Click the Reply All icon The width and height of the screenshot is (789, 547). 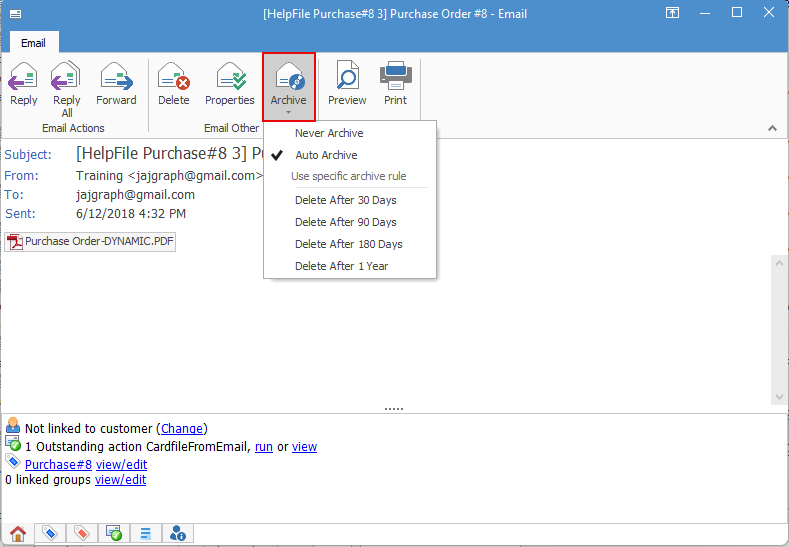[x=66, y=89]
